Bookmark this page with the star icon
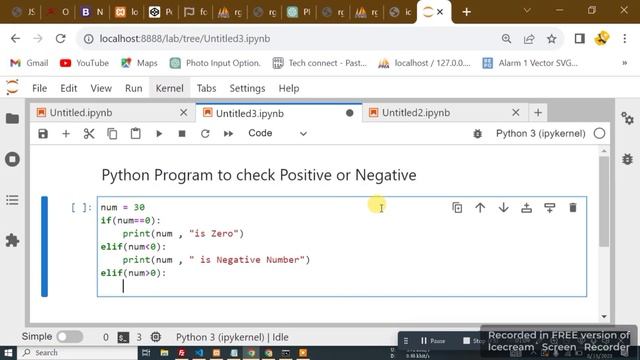This screenshot has height=360, width=640. (x=552, y=39)
